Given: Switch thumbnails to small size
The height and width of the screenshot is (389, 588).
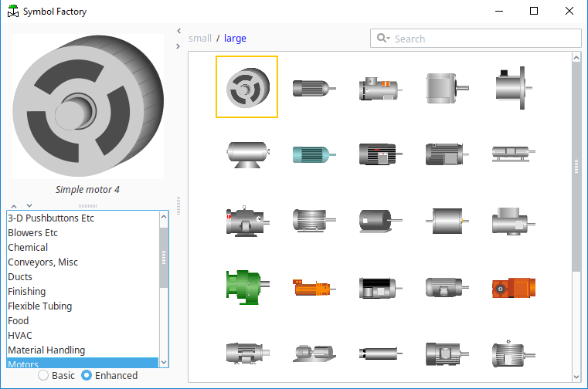Looking at the screenshot, I should tap(200, 39).
